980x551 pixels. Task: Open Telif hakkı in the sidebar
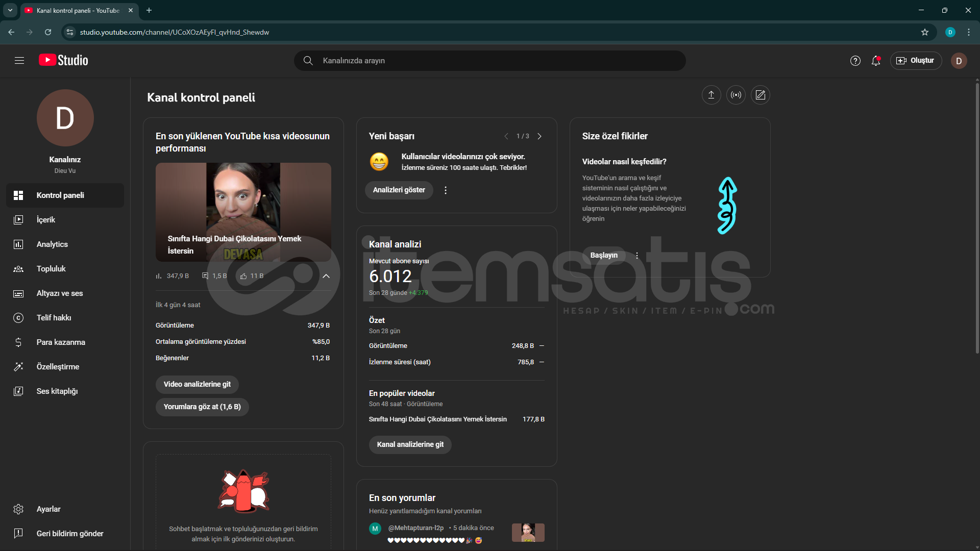pos(65,318)
